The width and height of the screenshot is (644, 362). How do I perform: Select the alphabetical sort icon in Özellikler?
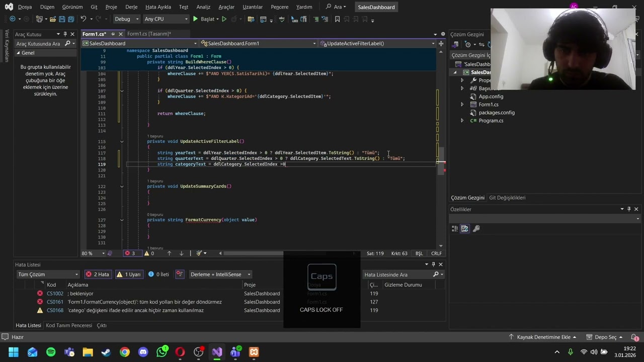coord(464,228)
